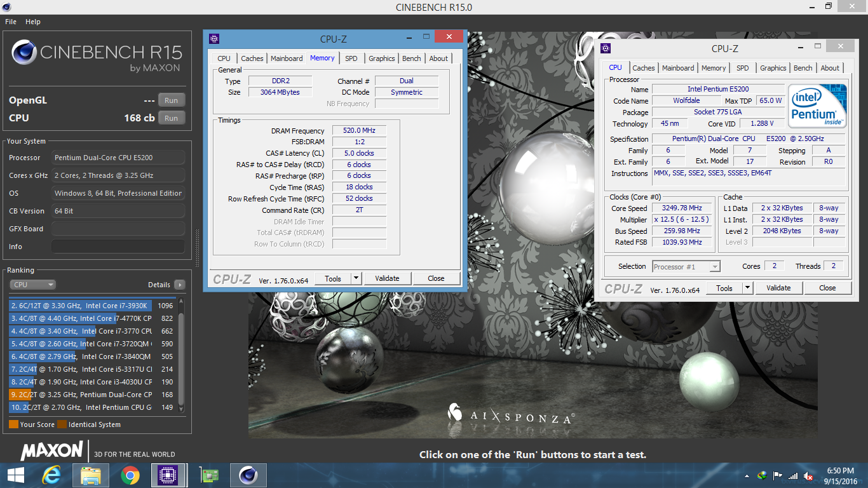
Task: Open the CPU ranking type dropdown
Action: (32, 285)
